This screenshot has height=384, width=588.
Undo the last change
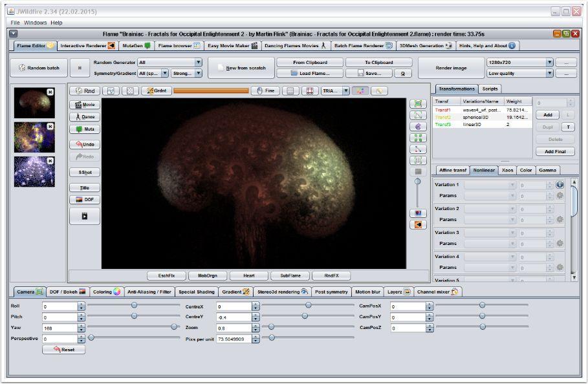[85, 144]
